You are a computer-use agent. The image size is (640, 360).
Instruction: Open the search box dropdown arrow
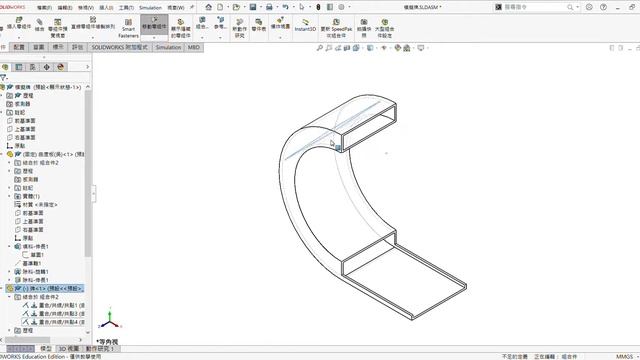(x=578, y=7)
